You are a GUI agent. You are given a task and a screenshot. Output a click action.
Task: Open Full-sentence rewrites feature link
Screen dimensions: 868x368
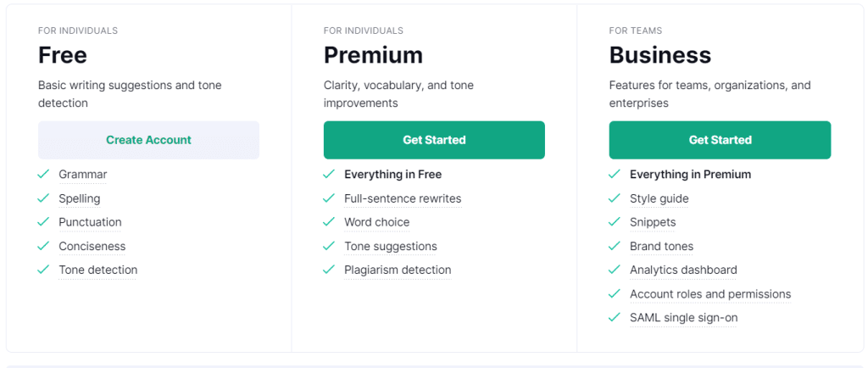coord(403,198)
